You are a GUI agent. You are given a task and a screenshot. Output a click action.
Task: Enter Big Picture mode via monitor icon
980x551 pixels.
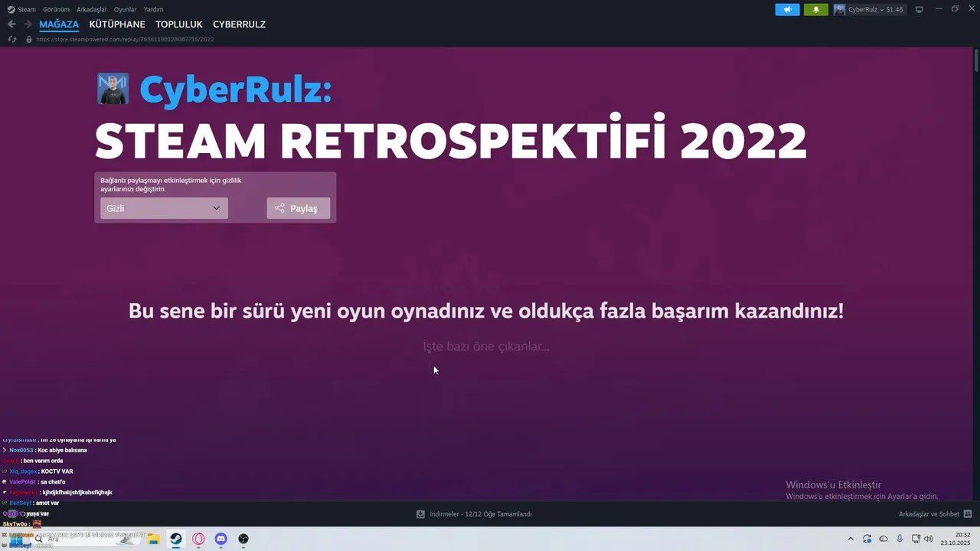pos(920,9)
